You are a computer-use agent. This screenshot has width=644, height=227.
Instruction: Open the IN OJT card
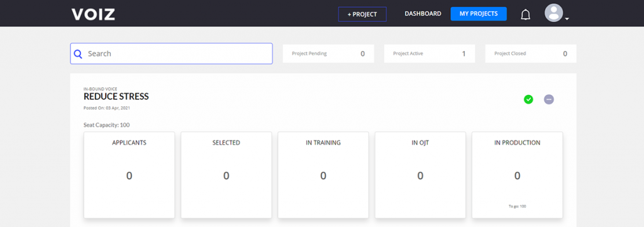(420, 175)
